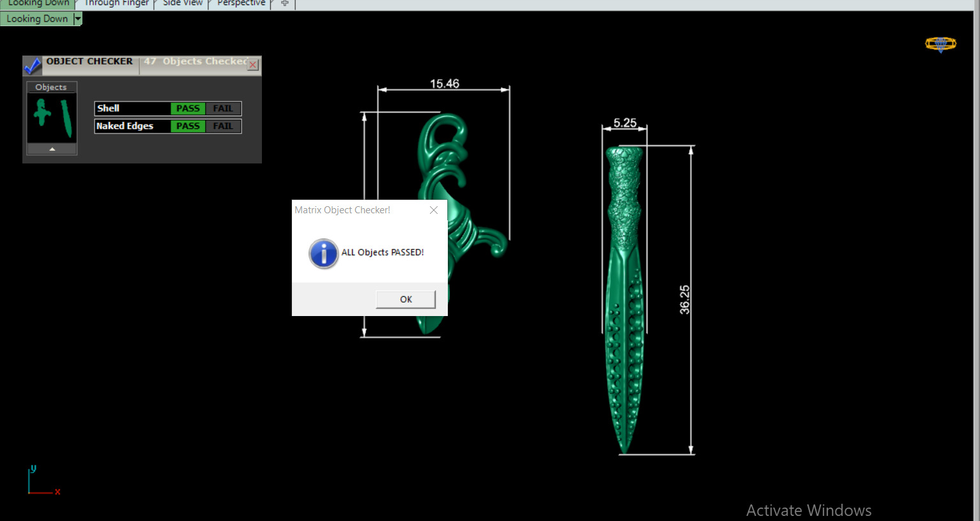Close the Matrix Object Checker dialog
Screen dimensions: 980x521
click(x=434, y=210)
